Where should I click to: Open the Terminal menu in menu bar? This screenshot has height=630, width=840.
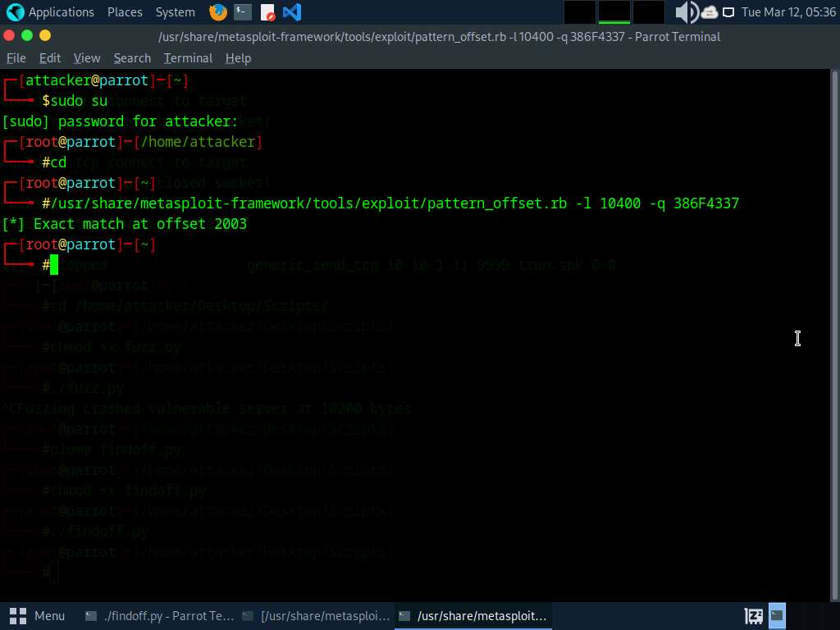(x=188, y=58)
